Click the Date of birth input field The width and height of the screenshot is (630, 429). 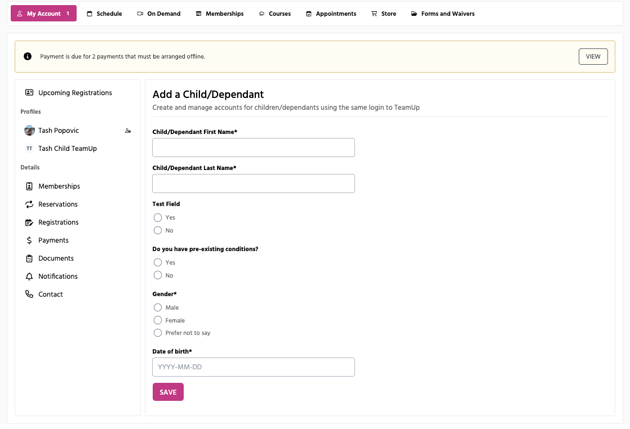pos(253,367)
